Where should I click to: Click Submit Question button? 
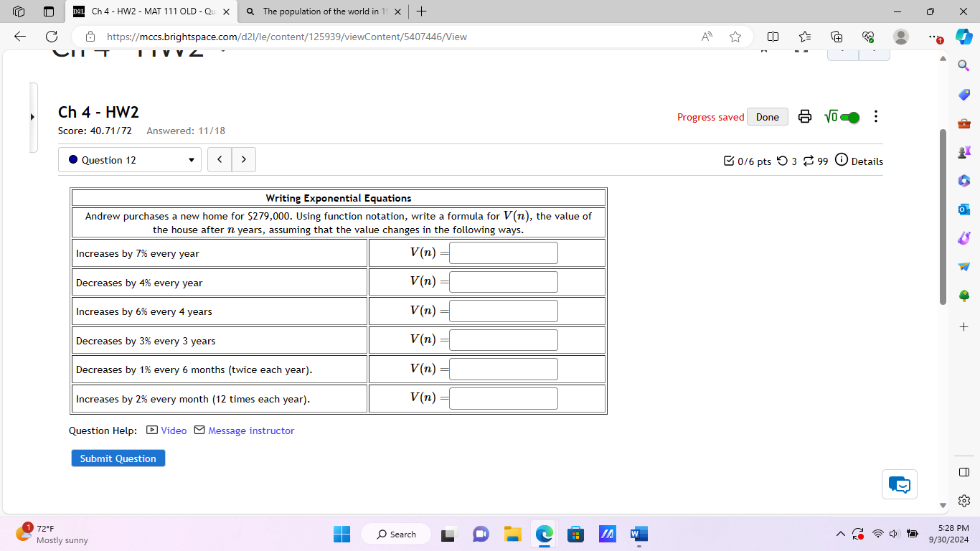coord(118,458)
